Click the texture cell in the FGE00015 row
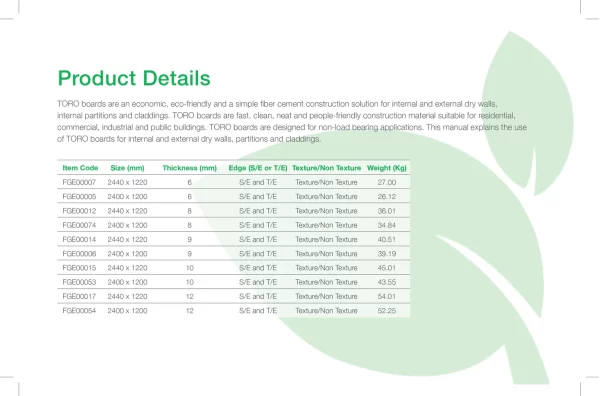600x396 pixels. [326, 267]
